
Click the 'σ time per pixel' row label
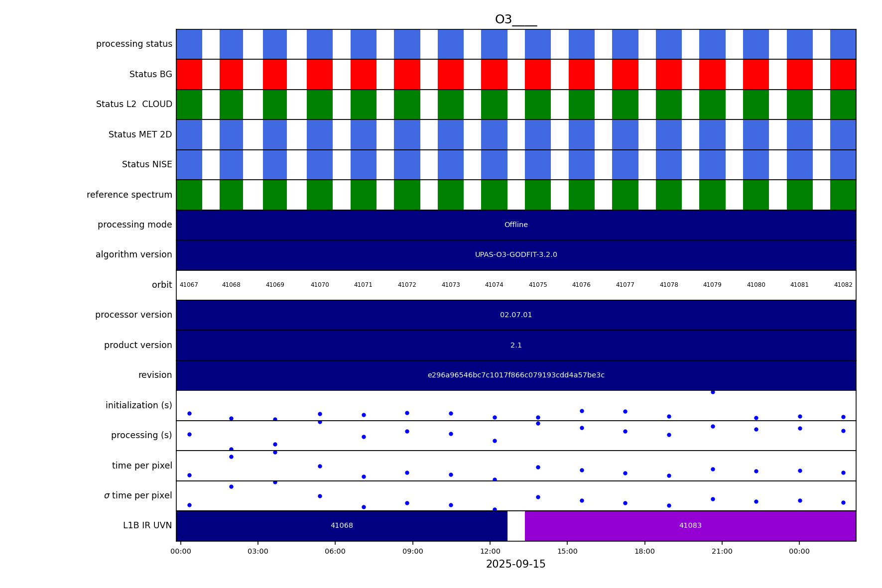coord(137,496)
